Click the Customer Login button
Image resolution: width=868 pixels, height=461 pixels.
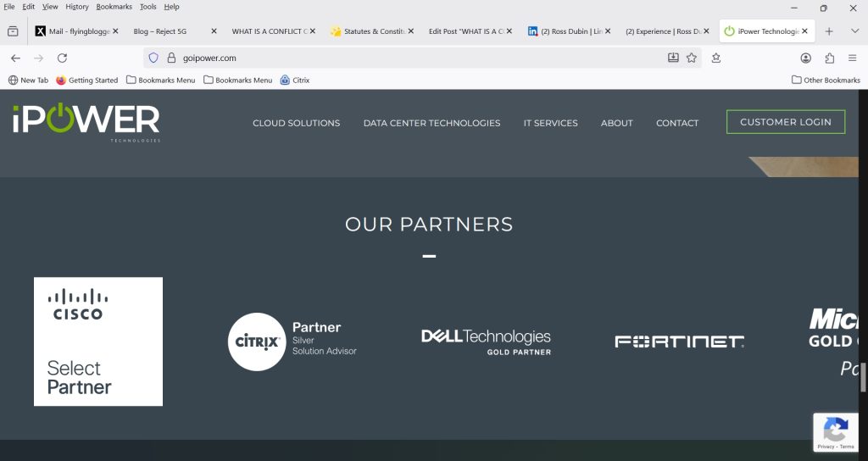pyautogui.click(x=785, y=122)
